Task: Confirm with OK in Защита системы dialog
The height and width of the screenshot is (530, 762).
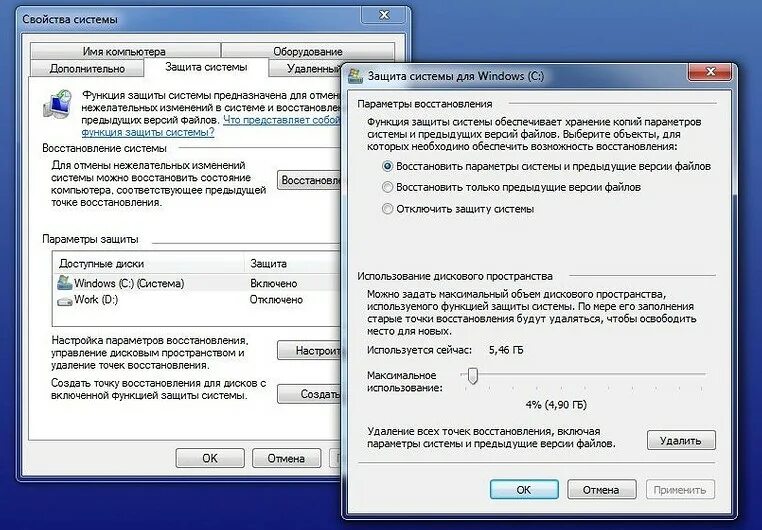Action: [x=524, y=489]
